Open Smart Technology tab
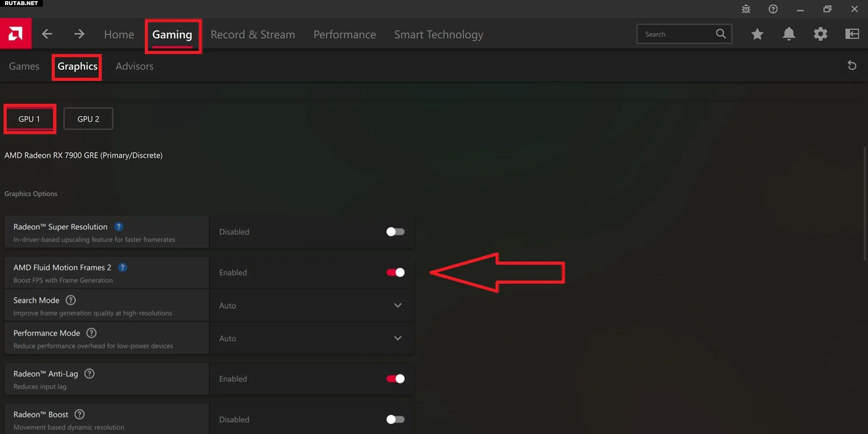Screen dimensions: 868x434 click(x=439, y=34)
